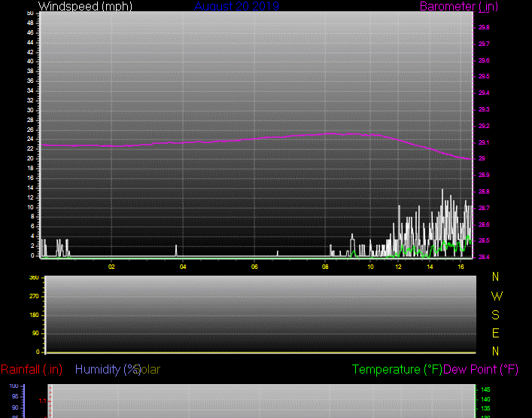Select the 29.3 barometer axis label
The height and width of the screenshot is (418, 532).
(484, 110)
